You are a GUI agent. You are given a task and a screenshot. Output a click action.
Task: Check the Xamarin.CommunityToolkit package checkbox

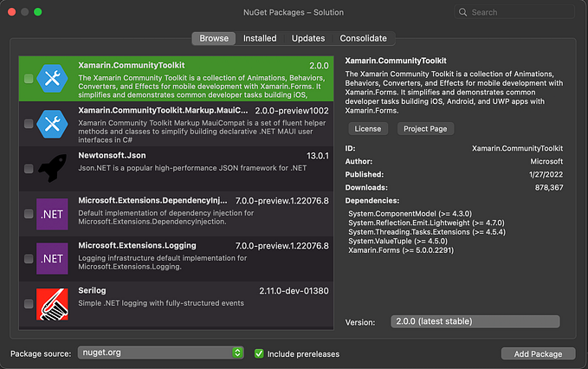tap(29, 79)
